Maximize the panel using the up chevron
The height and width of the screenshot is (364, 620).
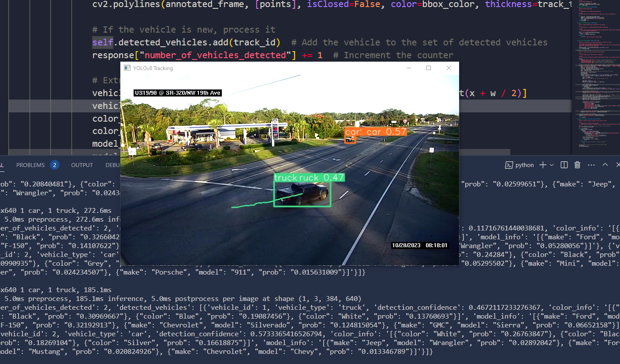[605, 165]
